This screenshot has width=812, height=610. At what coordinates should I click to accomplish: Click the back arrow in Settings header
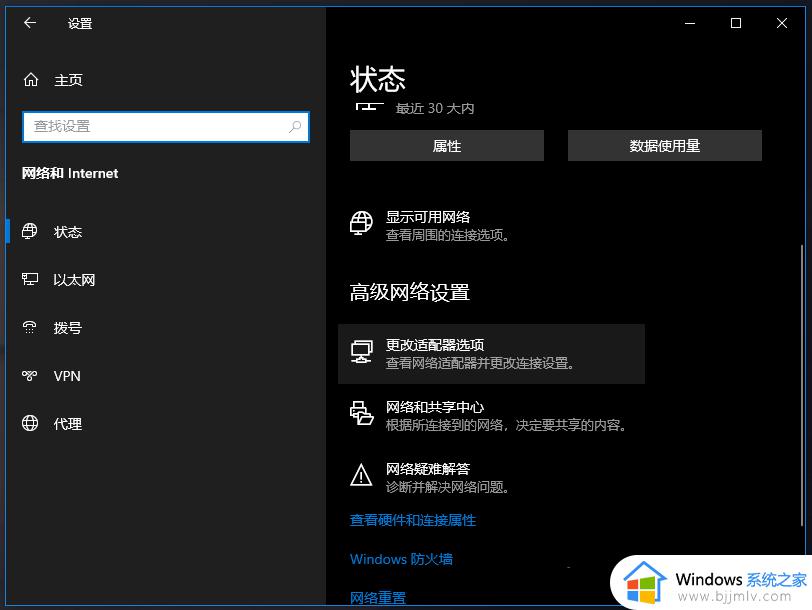coord(30,23)
